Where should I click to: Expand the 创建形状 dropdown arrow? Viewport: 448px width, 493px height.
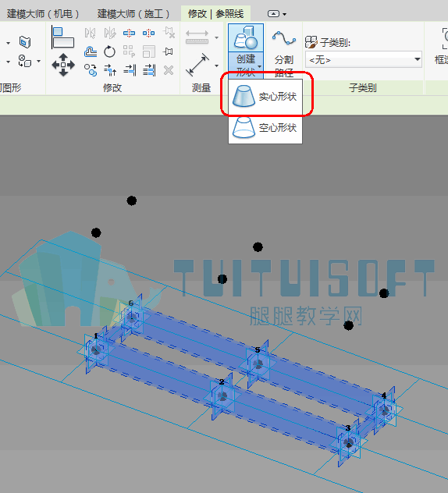[x=259, y=66]
